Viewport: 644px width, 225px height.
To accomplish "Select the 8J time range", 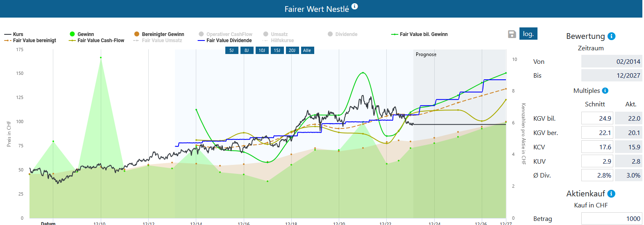I will tap(247, 50).
